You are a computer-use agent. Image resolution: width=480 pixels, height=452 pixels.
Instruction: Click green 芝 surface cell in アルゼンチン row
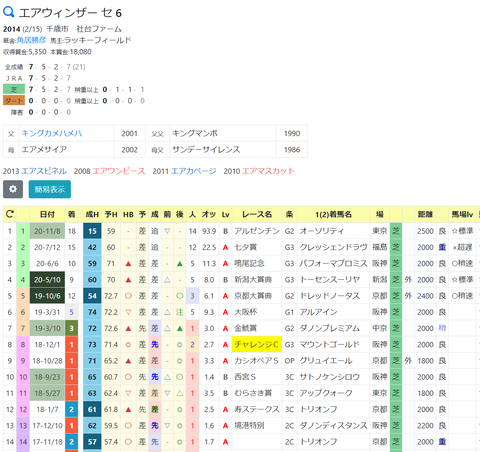[x=396, y=231]
